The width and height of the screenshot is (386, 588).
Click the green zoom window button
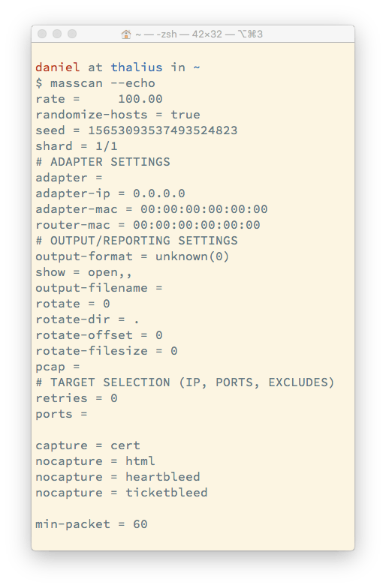pos(72,34)
